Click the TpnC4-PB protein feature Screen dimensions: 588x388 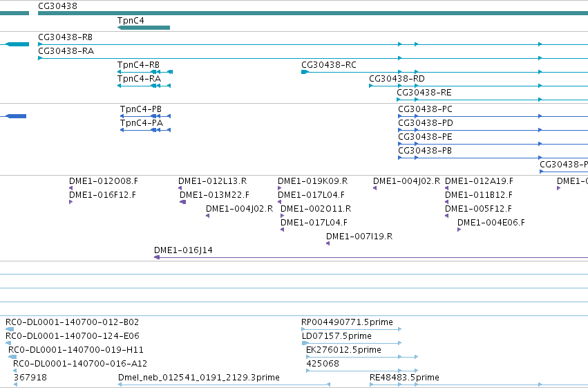tap(146, 116)
